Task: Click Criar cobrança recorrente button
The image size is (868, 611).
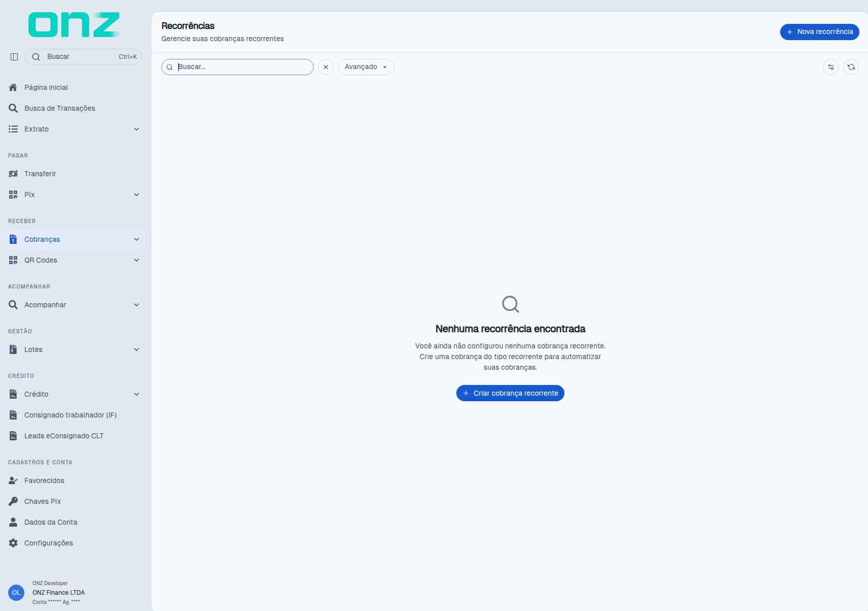Action: (x=510, y=393)
